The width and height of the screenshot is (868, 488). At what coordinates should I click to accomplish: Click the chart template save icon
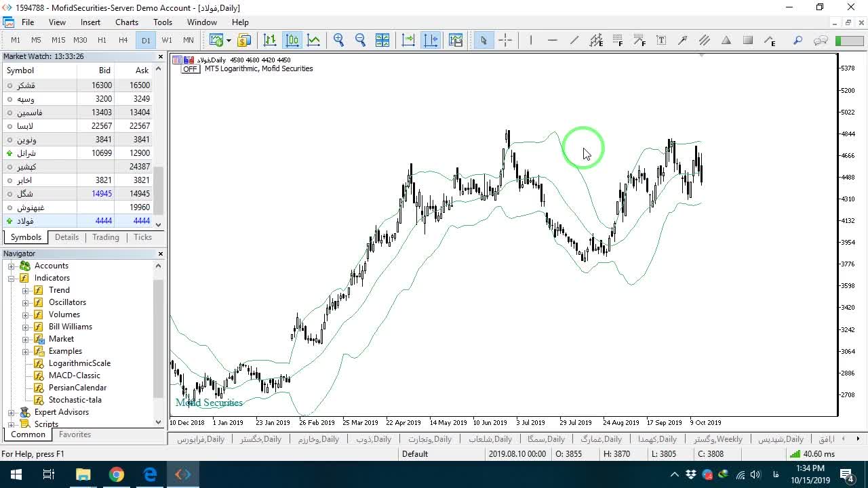(456, 40)
